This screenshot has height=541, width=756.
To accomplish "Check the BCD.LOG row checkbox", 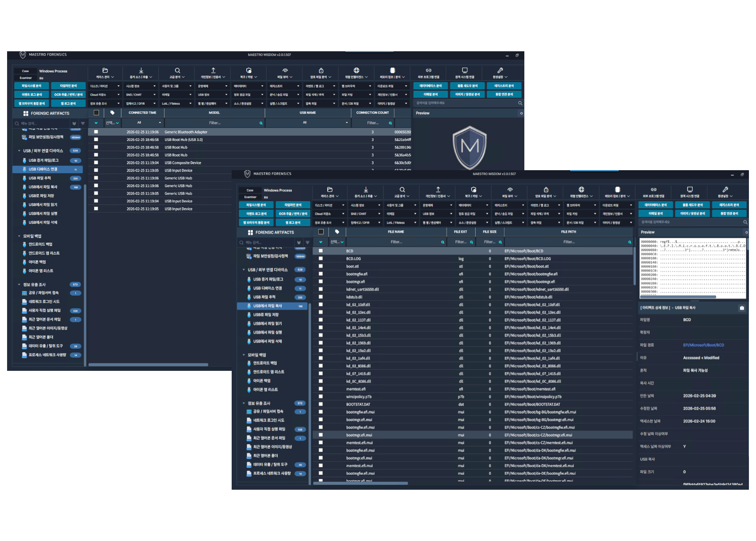I will pyautogui.click(x=321, y=259).
